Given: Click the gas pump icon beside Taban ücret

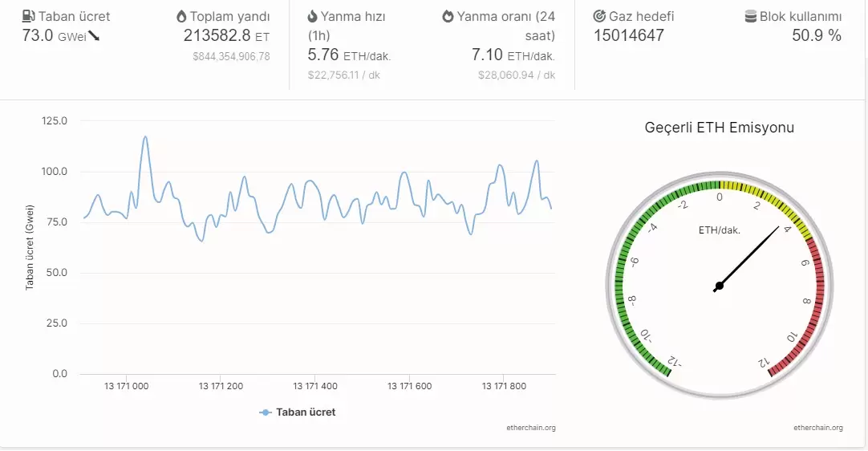Looking at the screenshot, I should 28,16.
